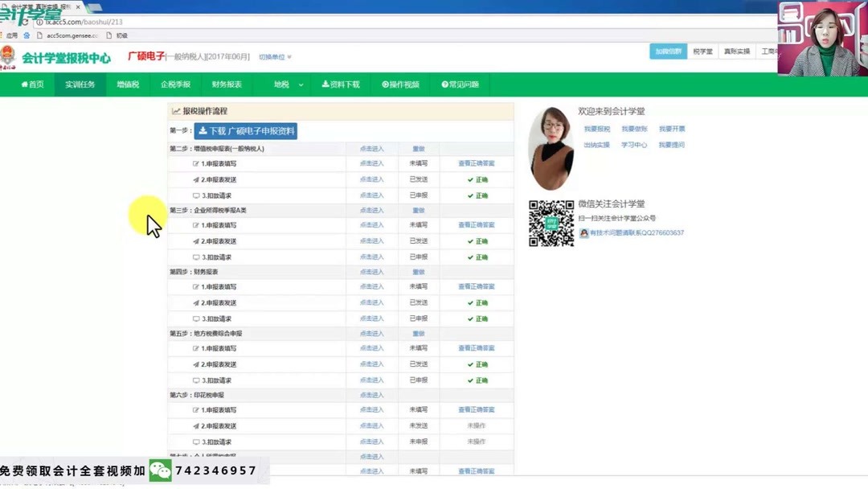Expand the 地税 menu chevron
The width and height of the screenshot is (868, 489).
pyautogui.click(x=299, y=84)
